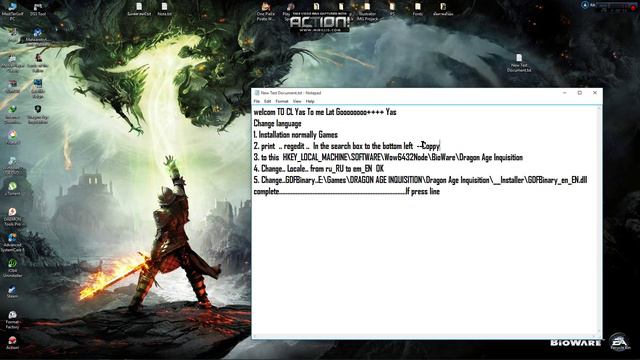
Task: Open the Format Factory desktop shortcut
Action: pyautogui.click(x=12, y=319)
